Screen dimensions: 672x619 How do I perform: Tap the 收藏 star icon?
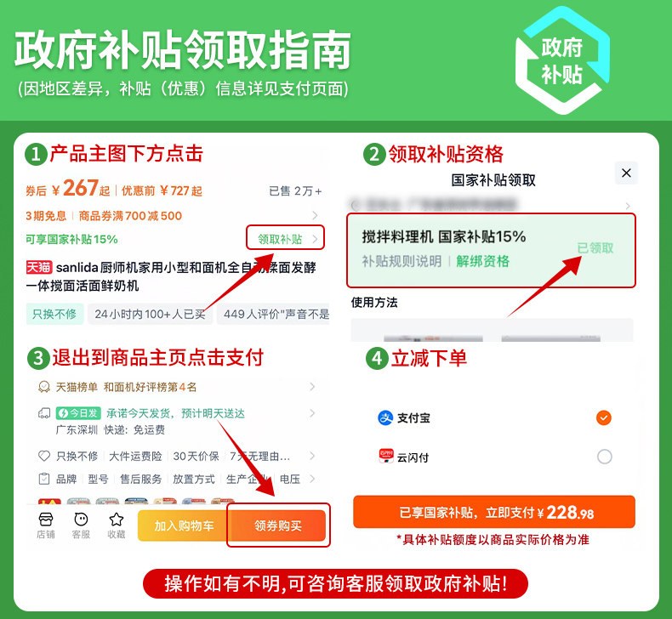pyautogui.click(x=117, y=520)
